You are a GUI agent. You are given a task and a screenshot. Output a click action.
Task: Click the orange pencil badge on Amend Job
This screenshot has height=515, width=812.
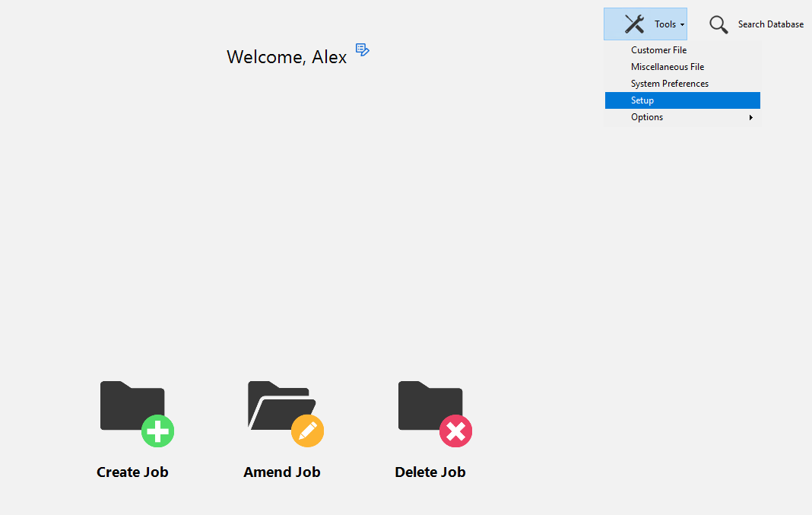pyautogui.click(x=307, y=431)
